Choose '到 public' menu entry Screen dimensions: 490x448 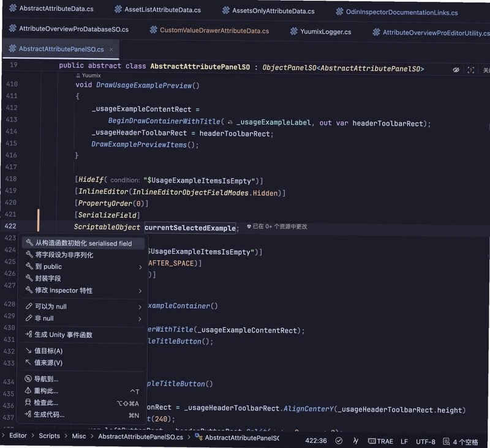point(83,267)
